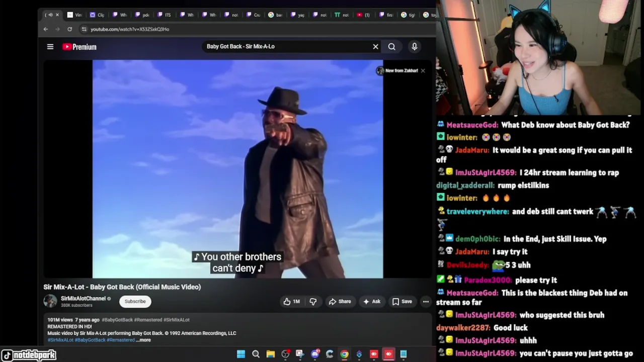Like the video with thumbs-up 1M
The image size is (644, 362).
click(x=291, y=301)
